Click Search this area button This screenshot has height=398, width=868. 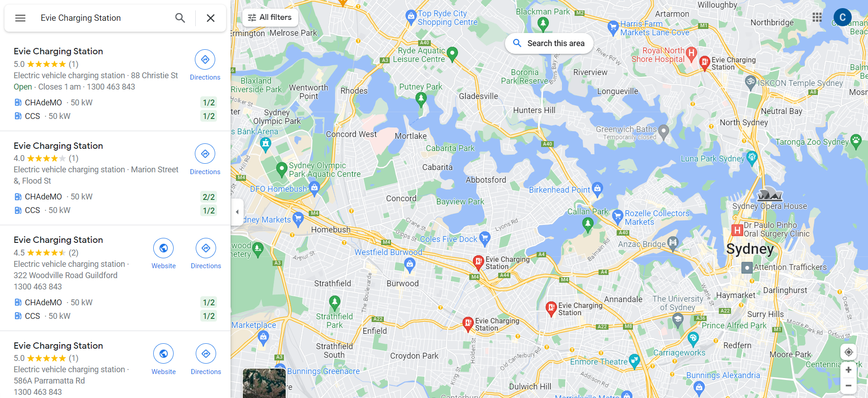[x=549, y=43]
